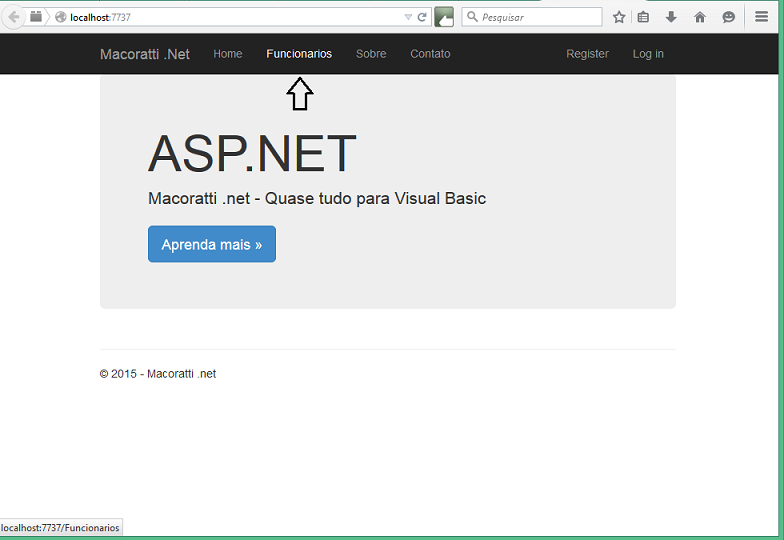Open the Firefox hamburger menu
784x540 pixels.
tap(762, 17)
